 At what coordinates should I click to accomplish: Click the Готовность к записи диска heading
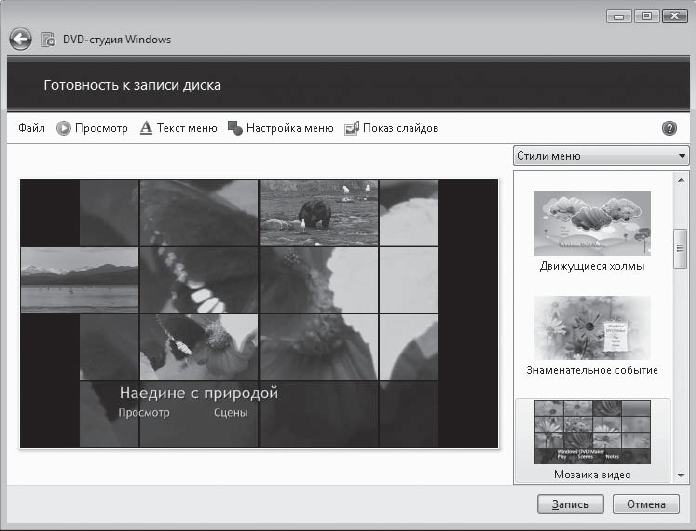(x=132, y=85)
